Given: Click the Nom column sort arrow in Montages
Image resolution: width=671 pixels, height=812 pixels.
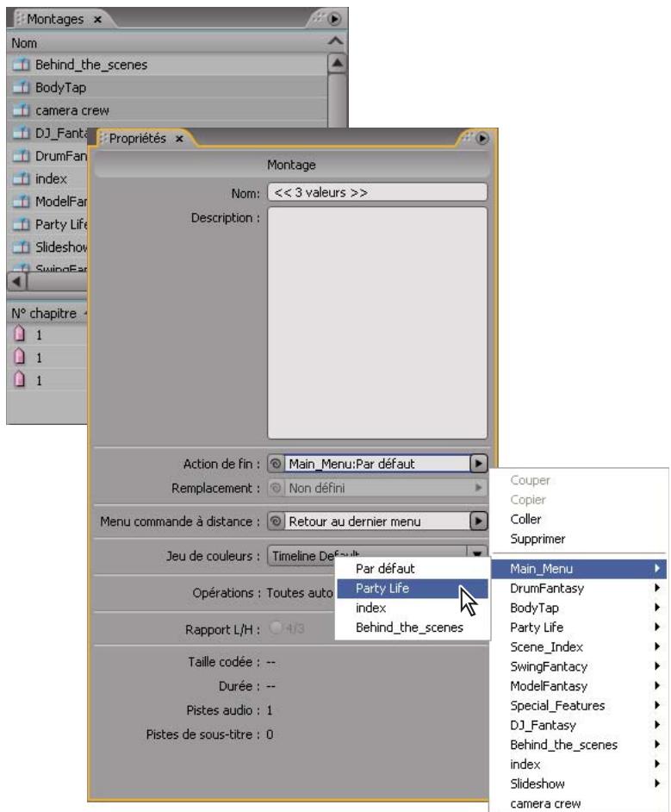Looking at the screenshot, I should tap(335, 41).
